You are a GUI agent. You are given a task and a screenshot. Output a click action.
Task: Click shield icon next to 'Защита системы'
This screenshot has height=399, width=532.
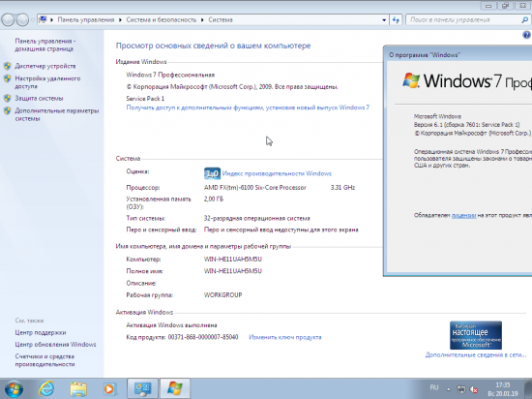pyautogui.click(x=7, y=98)
